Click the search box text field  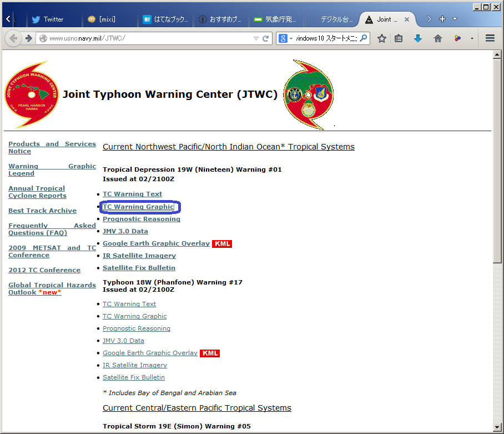[326, 38]
